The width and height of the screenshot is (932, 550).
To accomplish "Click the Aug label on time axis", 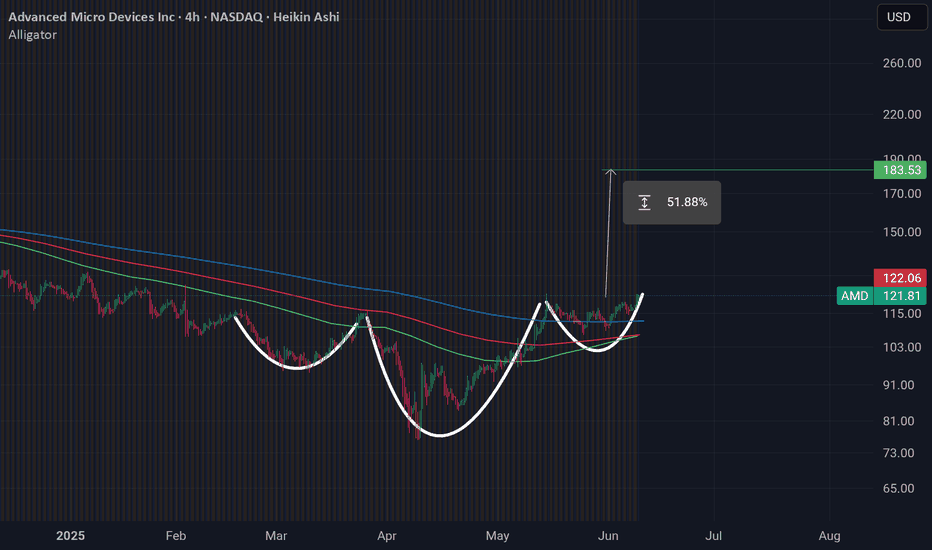I will coord(829,536).
